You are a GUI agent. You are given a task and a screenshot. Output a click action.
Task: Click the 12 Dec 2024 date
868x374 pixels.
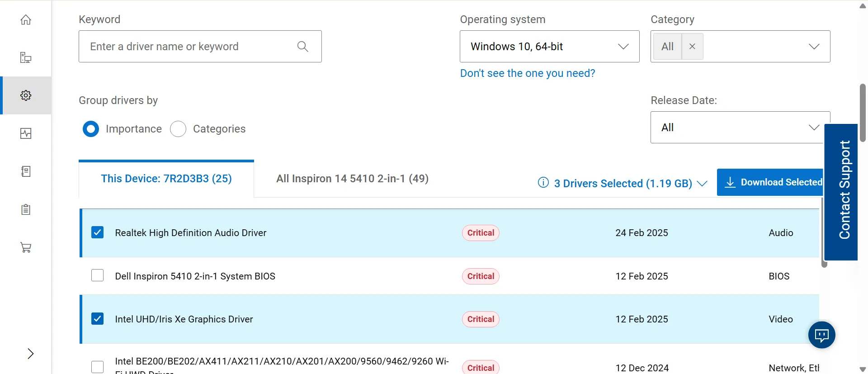[x=642, y=368]
